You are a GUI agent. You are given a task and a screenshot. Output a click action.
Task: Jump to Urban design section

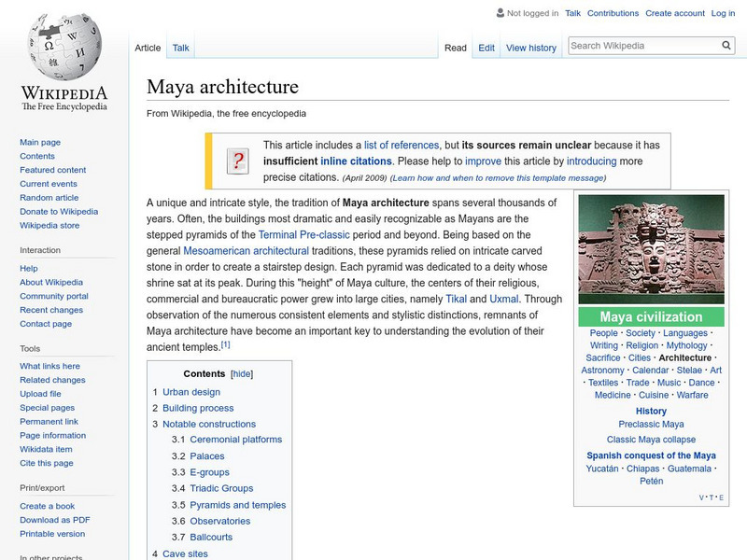coord(191,392)
